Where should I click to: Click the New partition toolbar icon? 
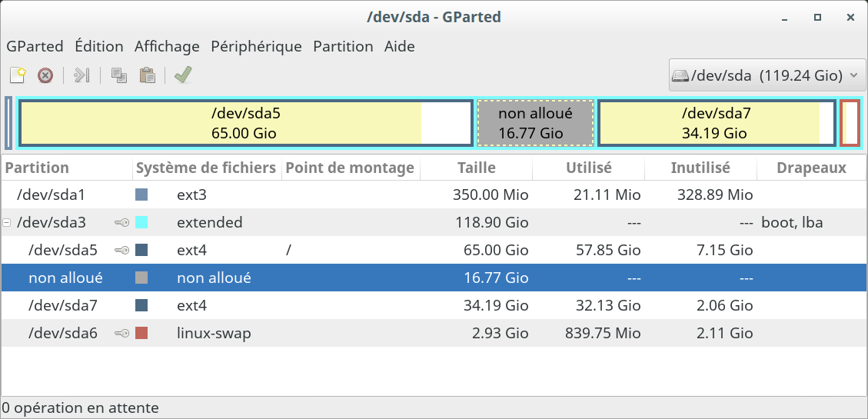(x=18, y=75)
